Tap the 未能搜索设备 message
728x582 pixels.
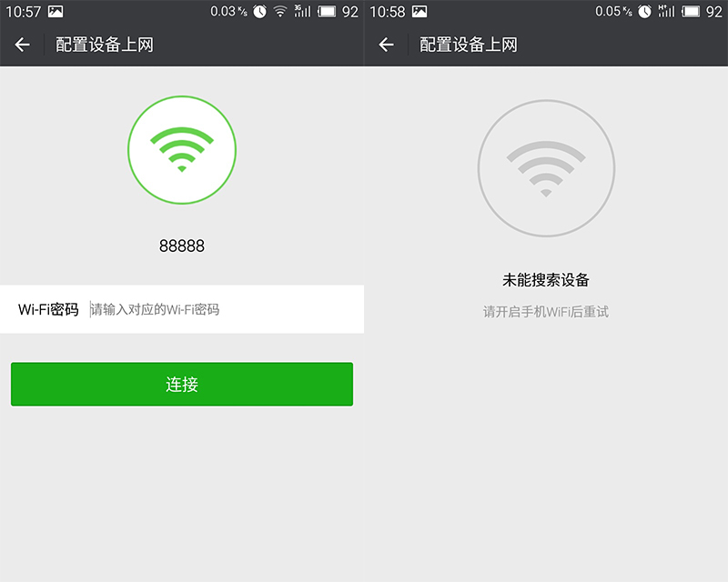[x=546, y=280]
